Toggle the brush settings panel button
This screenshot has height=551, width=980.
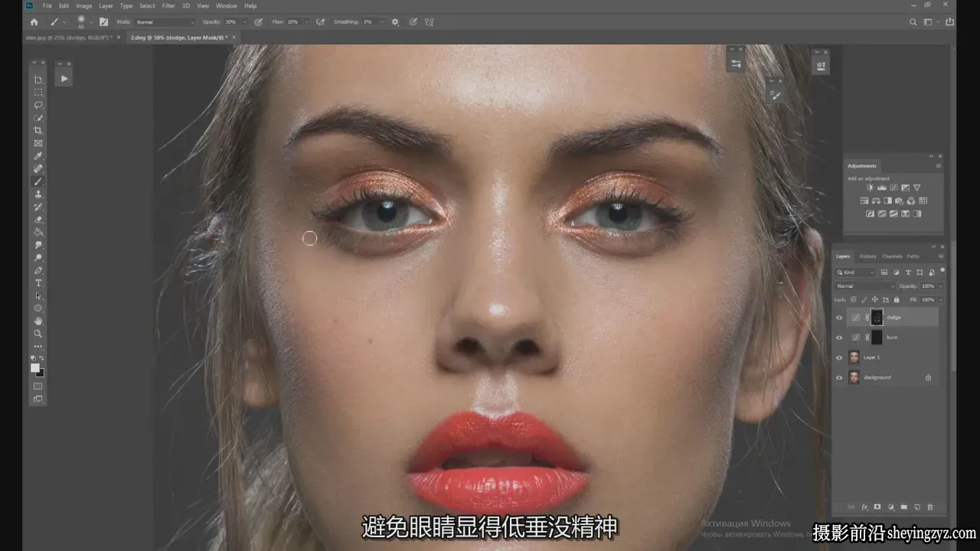(x=103, y=22)
